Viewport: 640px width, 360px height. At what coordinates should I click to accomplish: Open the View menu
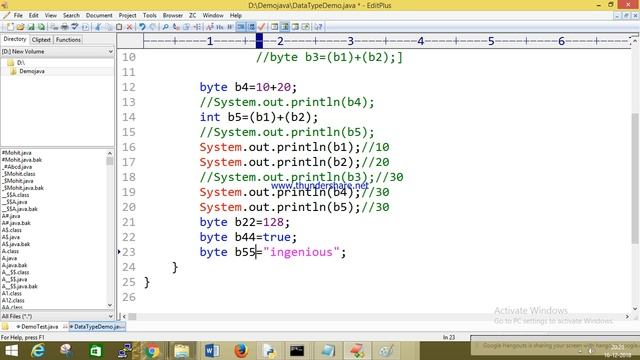[51, 15]
